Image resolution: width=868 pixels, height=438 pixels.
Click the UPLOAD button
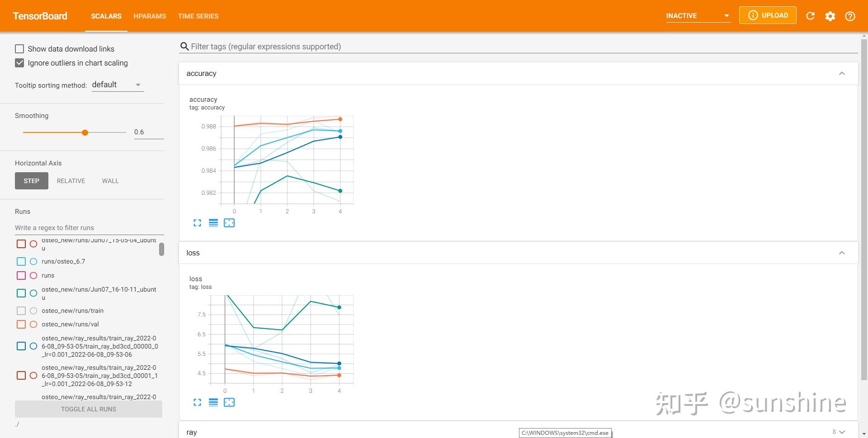(768, 15)
